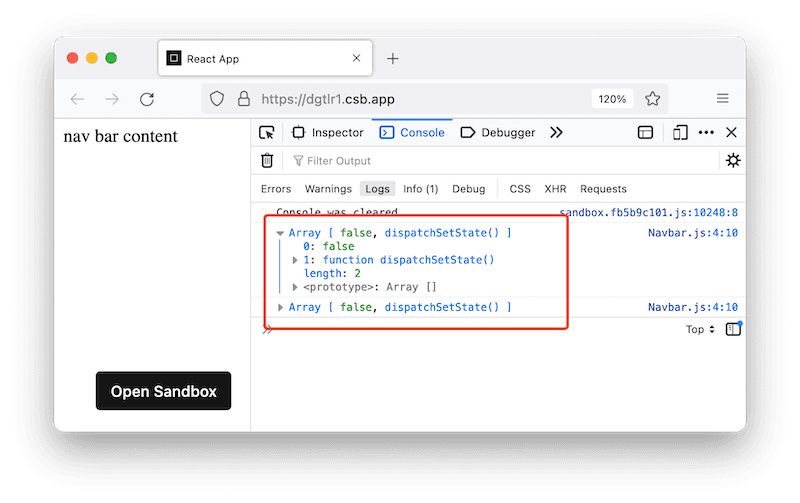Click the element picker icon in DevTools
The width and height of the screenshot is (800, 503).
pyautogui.click(x=266, y=132)
